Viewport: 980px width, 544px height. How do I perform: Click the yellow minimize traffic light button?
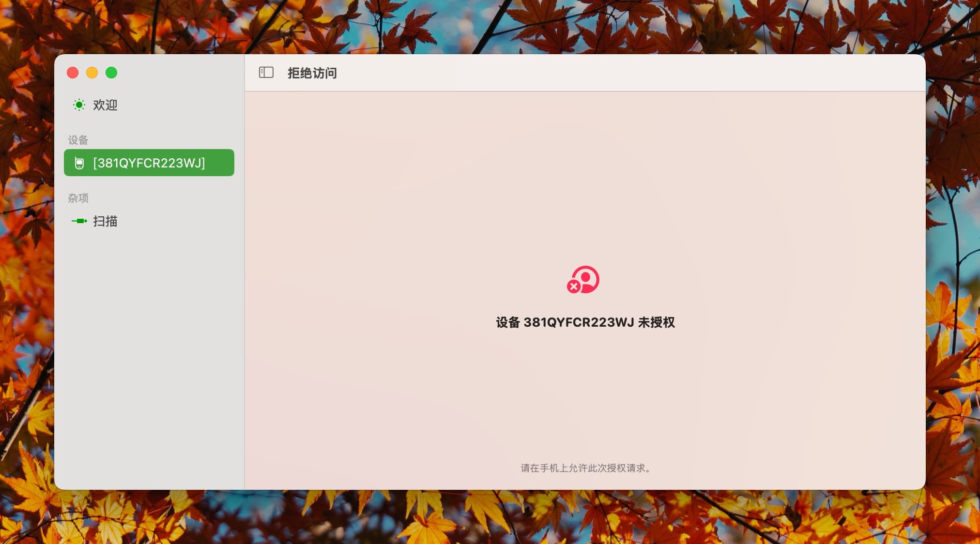92,73
